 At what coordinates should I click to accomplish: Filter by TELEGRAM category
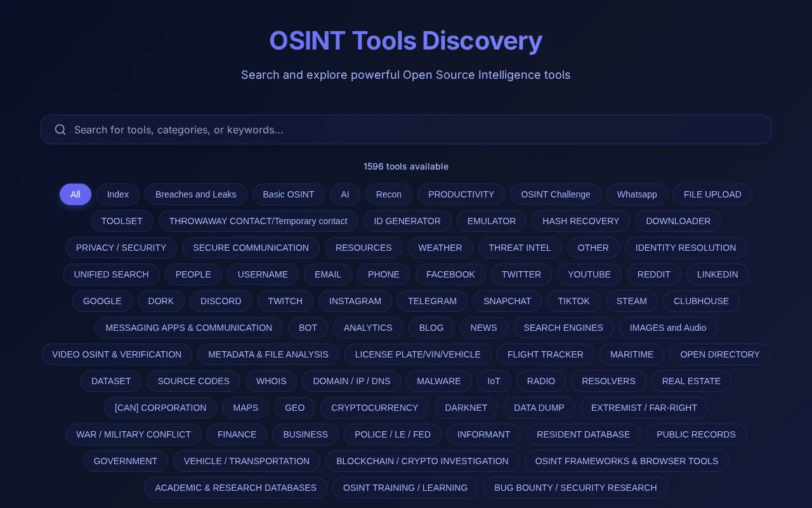coord(432,301)
